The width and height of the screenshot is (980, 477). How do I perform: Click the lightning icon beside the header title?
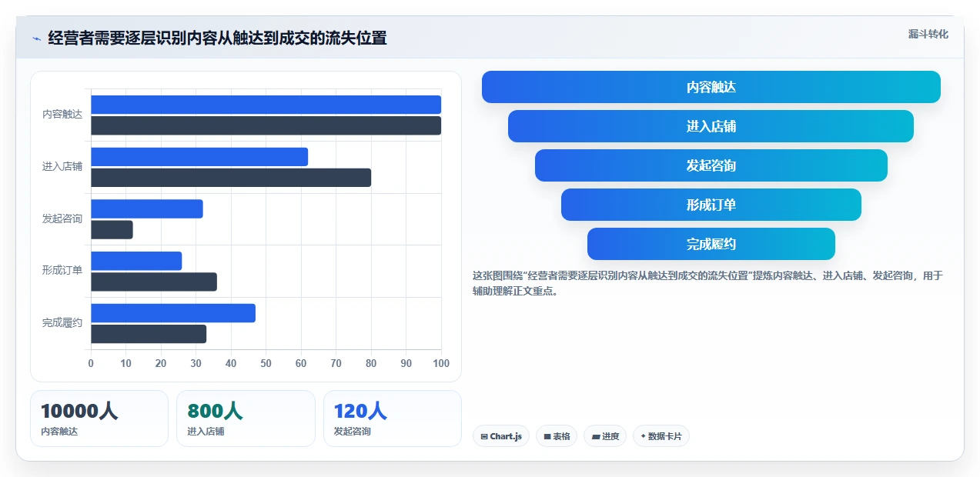[x=36, y=38]
